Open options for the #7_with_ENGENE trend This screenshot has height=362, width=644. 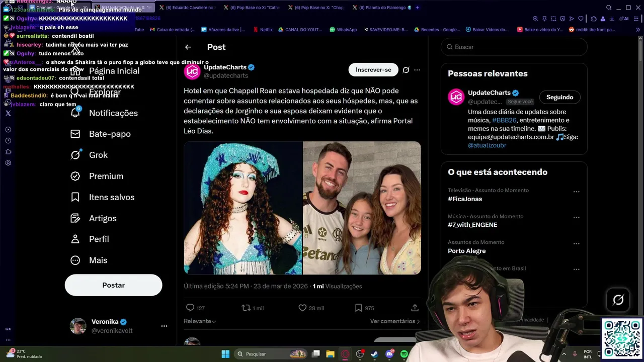point(577,218)
